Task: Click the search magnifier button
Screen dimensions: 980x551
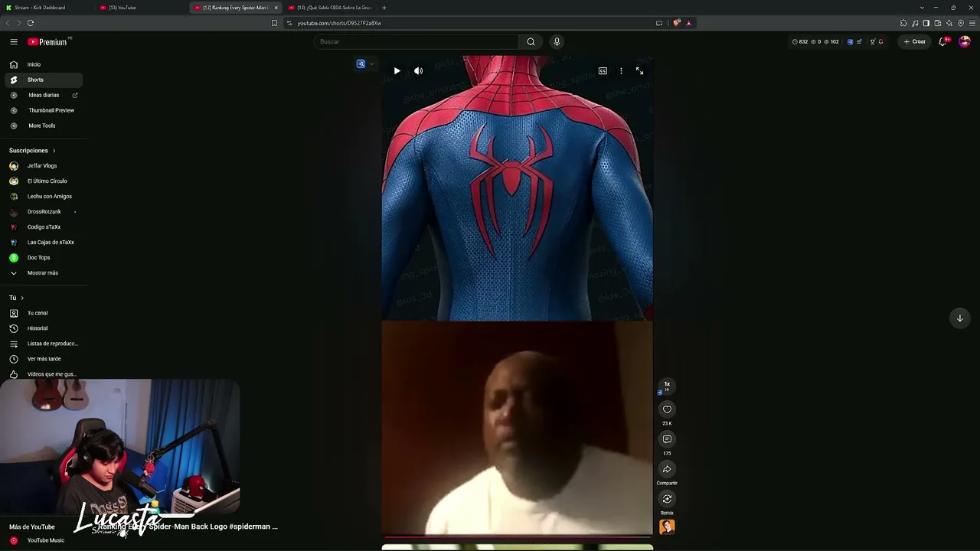Action: (x=531, y=42)
